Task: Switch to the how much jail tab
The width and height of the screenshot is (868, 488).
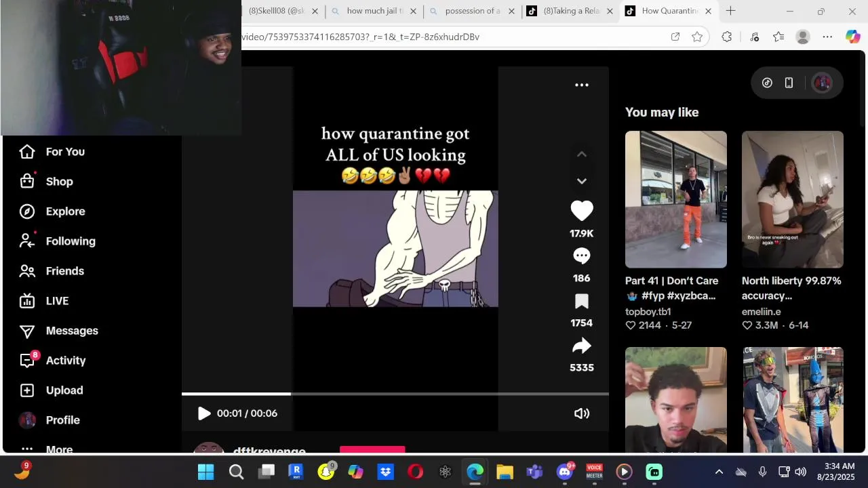Action: 374,11
